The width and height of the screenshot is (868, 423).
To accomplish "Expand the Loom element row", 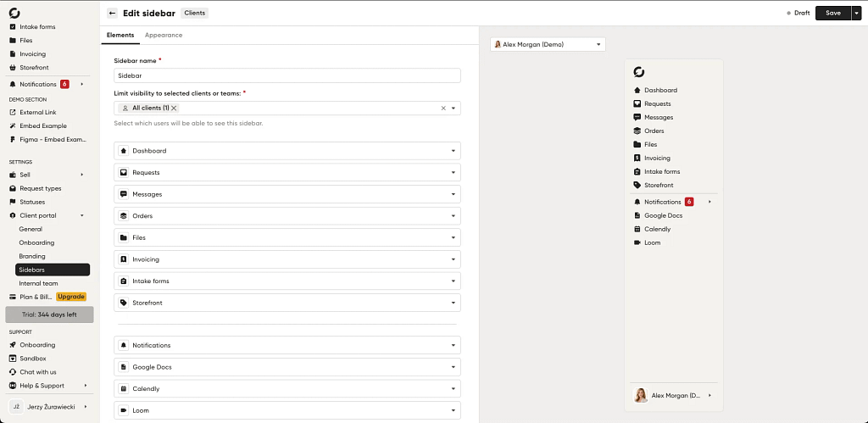I will click(453, 410).
